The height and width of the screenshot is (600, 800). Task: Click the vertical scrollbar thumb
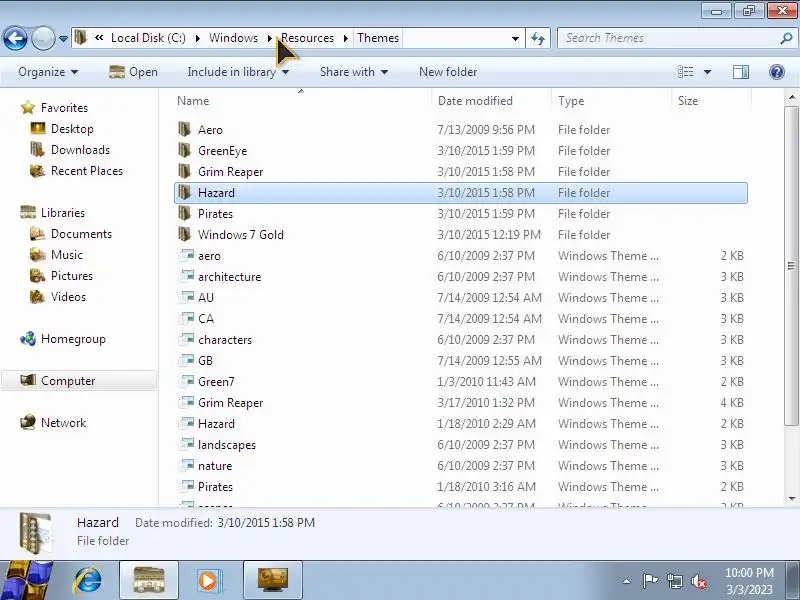pyautogui.click(x=791, y=265)
